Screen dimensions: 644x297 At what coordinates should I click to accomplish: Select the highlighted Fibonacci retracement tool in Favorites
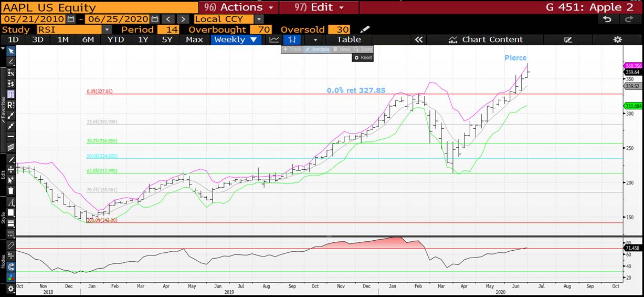(11, 94)
